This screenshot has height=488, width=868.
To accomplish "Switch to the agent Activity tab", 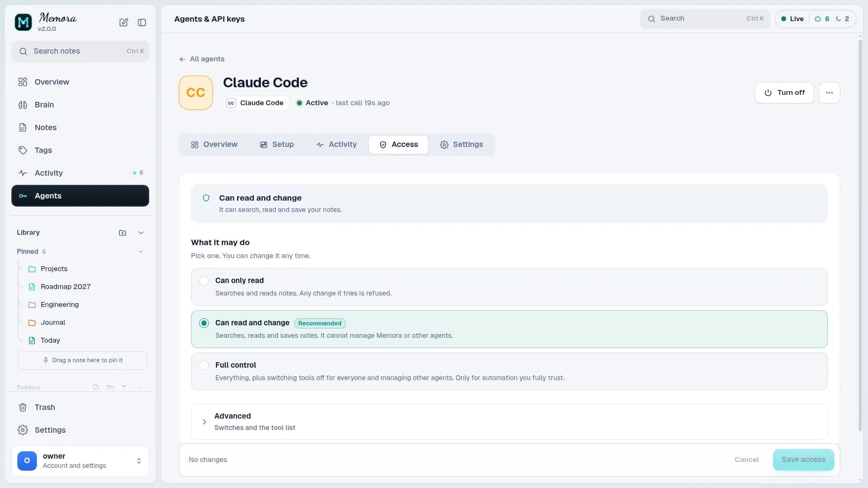I will (x=336, y=145).
